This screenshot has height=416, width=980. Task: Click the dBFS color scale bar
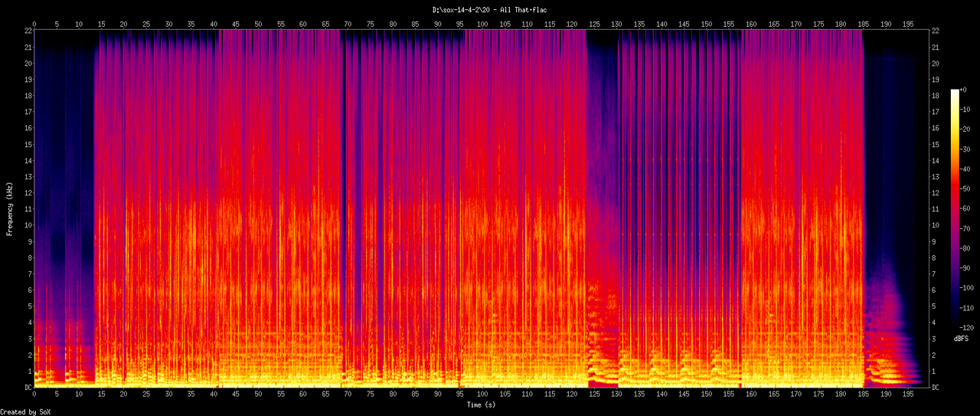coord(955,208)
